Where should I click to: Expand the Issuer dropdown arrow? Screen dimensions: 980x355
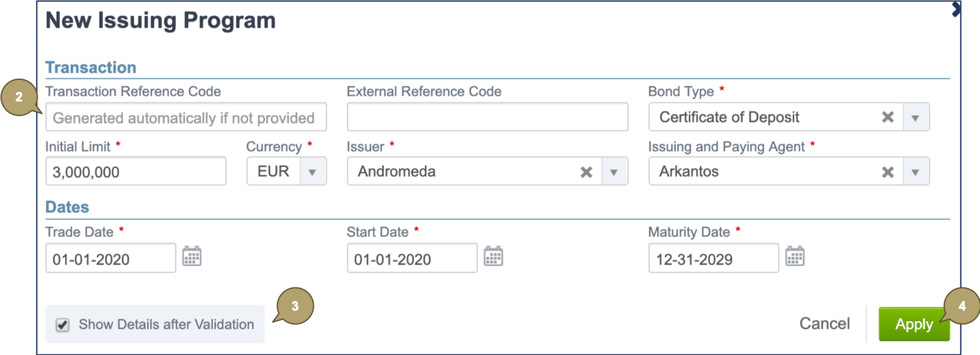pos(614,172)
